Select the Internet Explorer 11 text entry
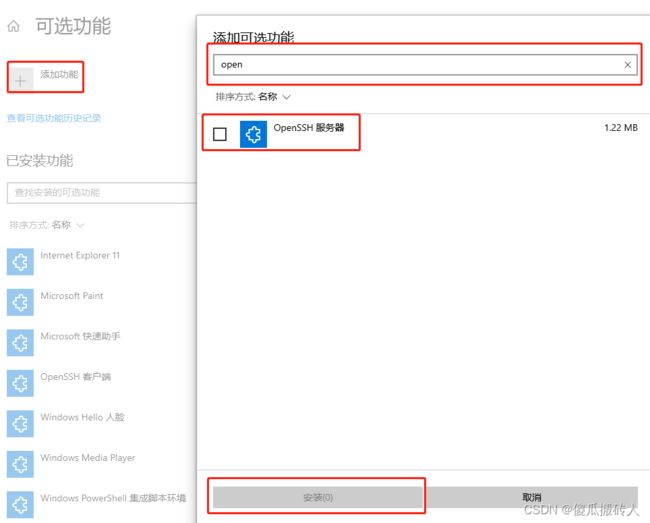The image size is (650, 523). pos(80,255)
